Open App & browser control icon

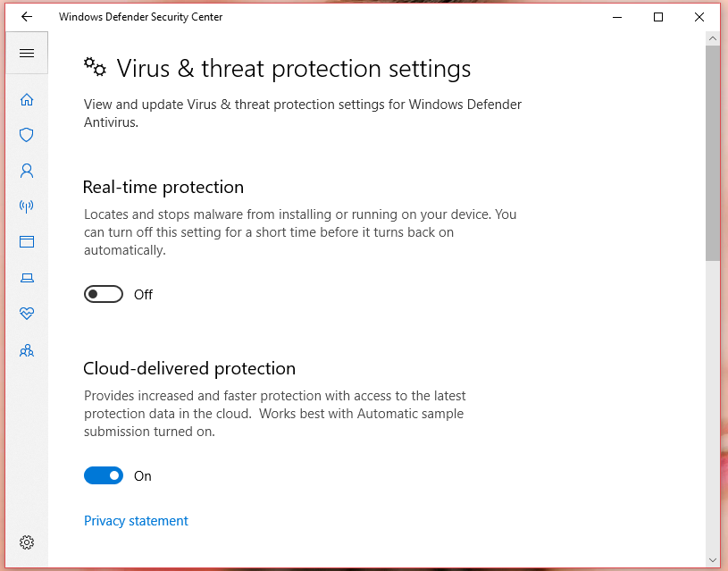click(26, 241)
